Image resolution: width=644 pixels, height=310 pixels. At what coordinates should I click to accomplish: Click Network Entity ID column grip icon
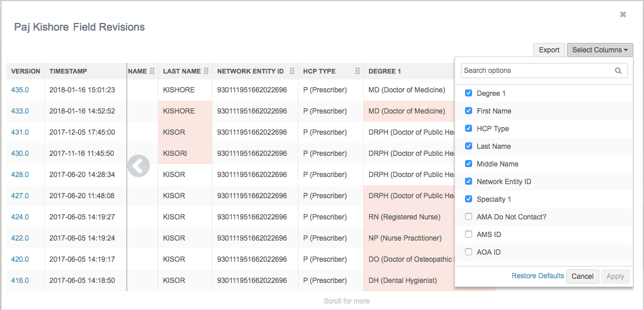[293, 71]
